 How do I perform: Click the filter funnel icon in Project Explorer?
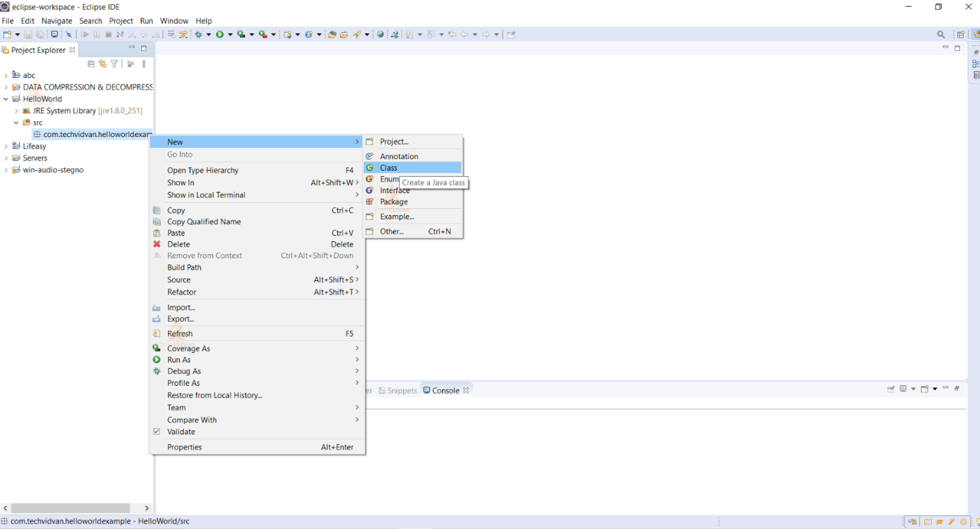tap(114, 64)
